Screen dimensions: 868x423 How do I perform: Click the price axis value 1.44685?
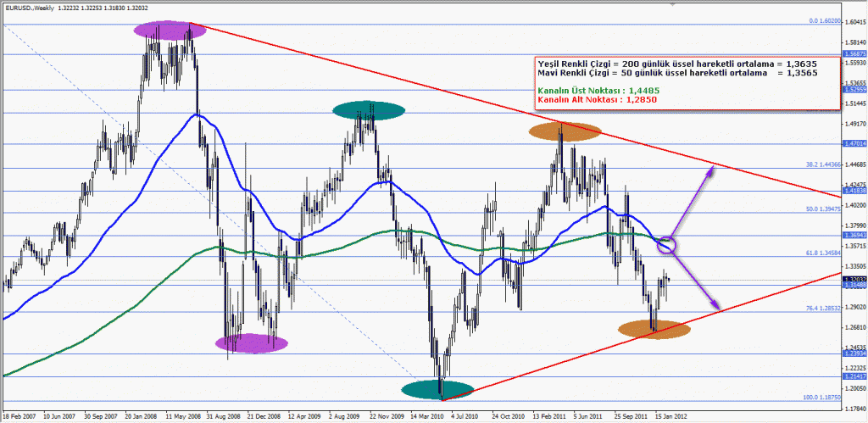(x=856, y=165)
